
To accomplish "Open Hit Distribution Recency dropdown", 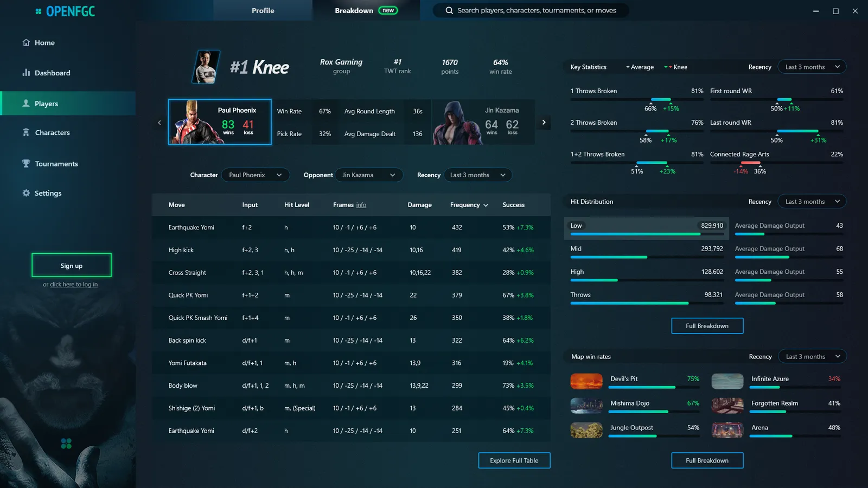I will [x=812, y=202].
